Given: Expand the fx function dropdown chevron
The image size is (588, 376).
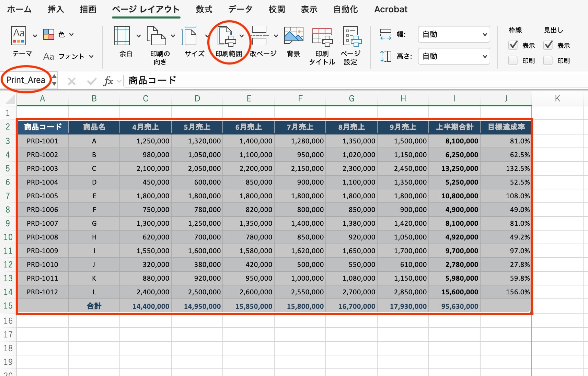Looking at the screenshot, I should tap(119, 81).
